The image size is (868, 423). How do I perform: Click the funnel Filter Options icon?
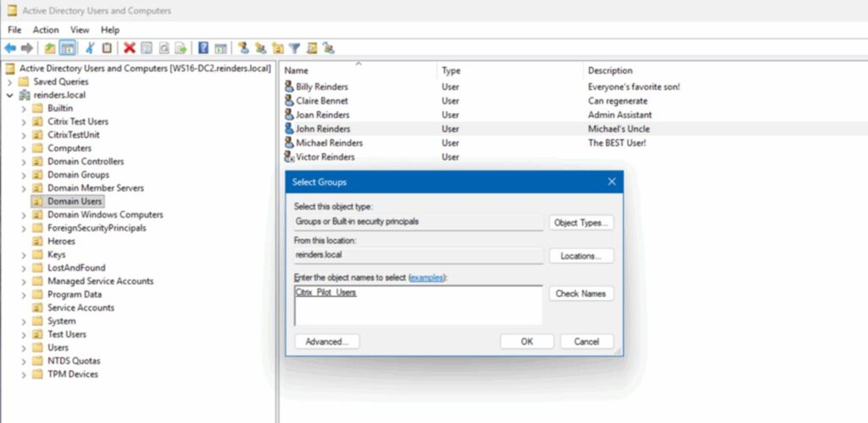tap(294, 48)
